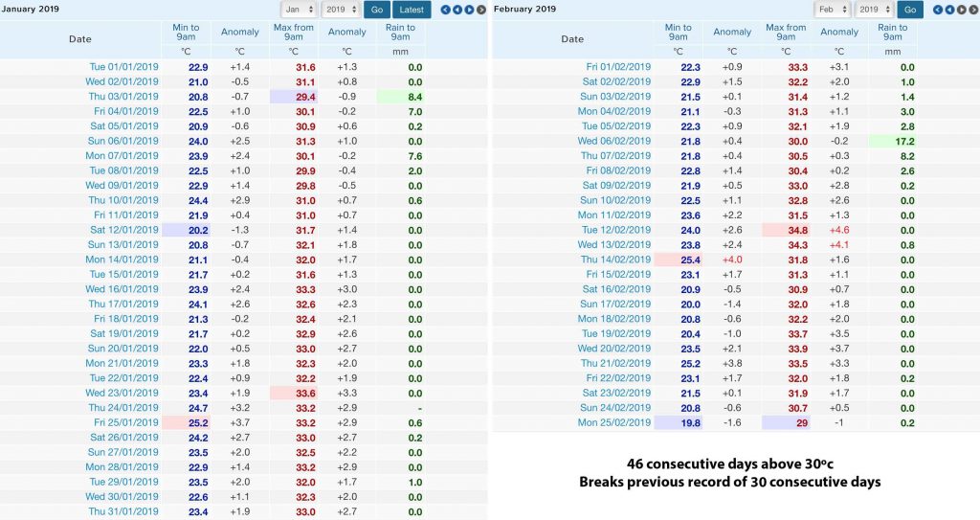The width and height of the screenshot is (980, 520).
Task: Click the Date column header in January table
Action: pyautogui.click(x=80, y=39)
